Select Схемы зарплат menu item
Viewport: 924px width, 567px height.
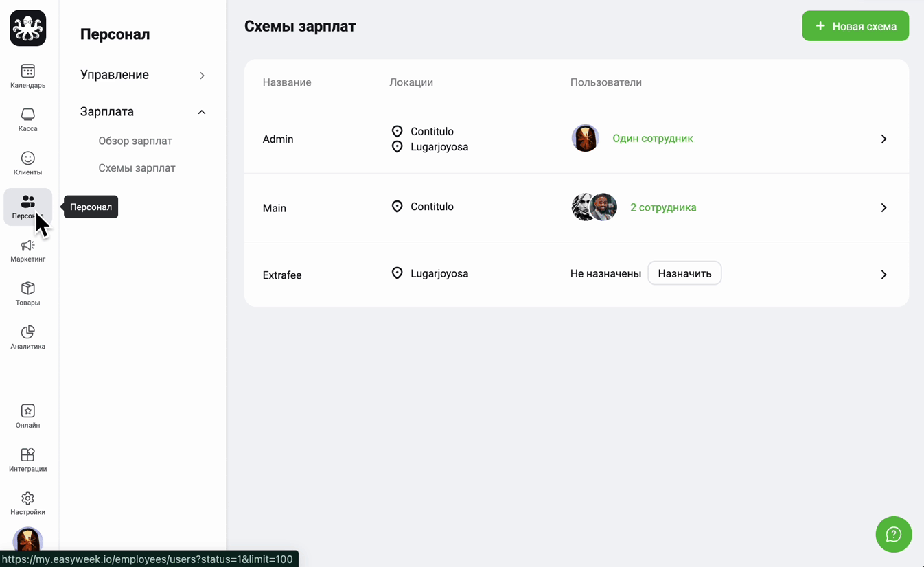[x=137, y=167]
